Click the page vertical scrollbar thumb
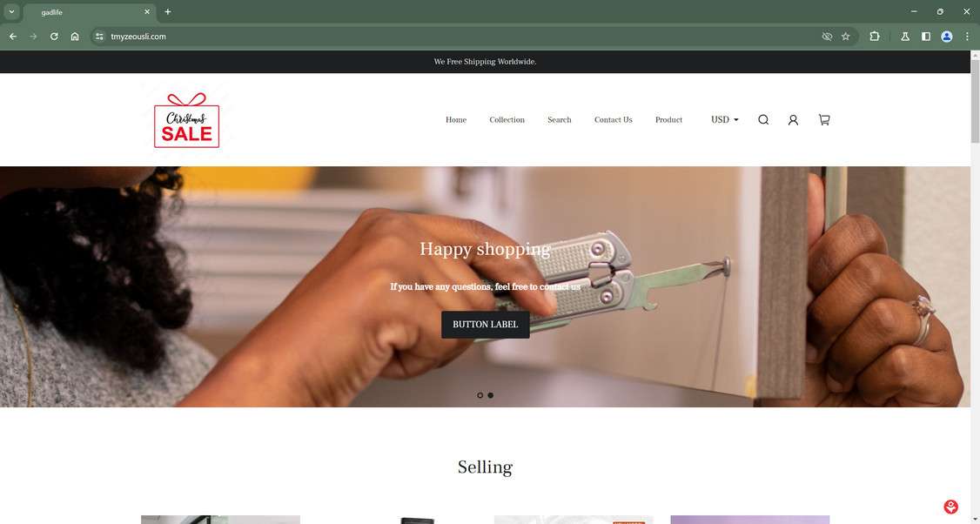 coord(975,101)
